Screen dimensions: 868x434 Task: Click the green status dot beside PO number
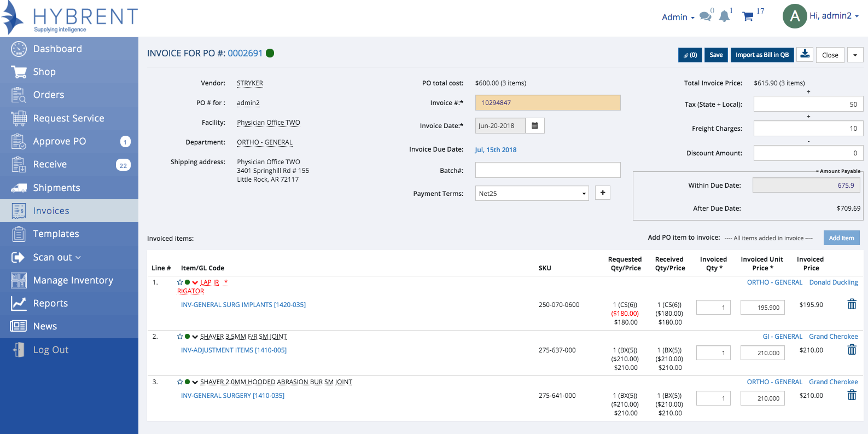[x=270, y=53]
